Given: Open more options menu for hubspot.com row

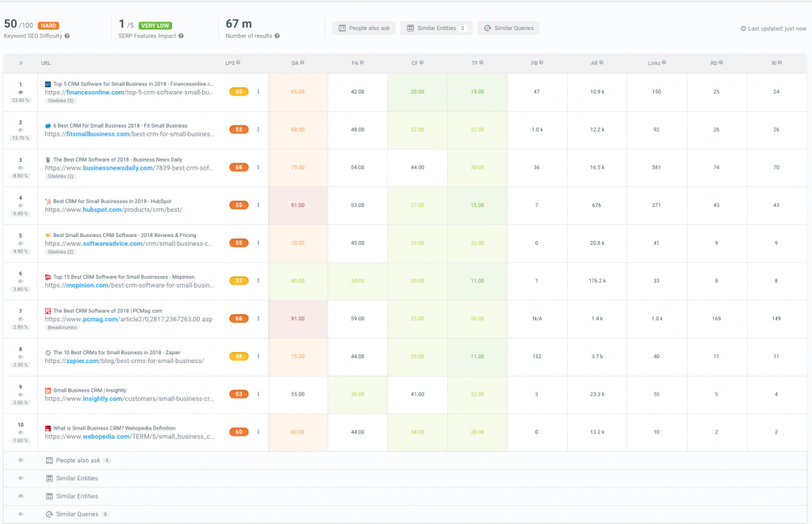Looking at the screenshot, I should click(258, 205).
